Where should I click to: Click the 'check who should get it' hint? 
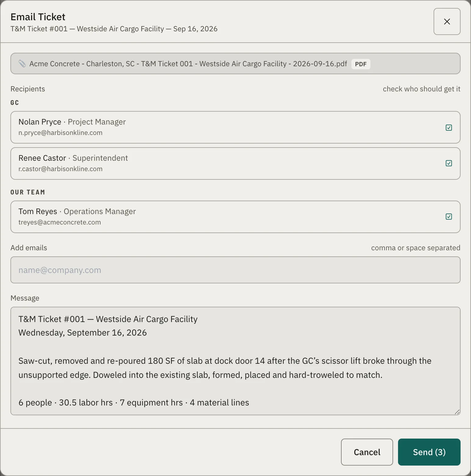[x=422, y=89]
